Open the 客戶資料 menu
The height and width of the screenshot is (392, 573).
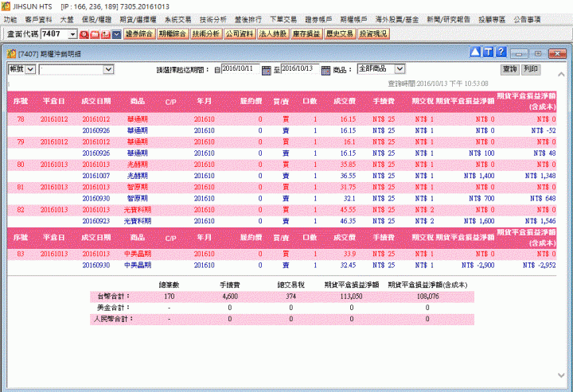tap(38, 20)
